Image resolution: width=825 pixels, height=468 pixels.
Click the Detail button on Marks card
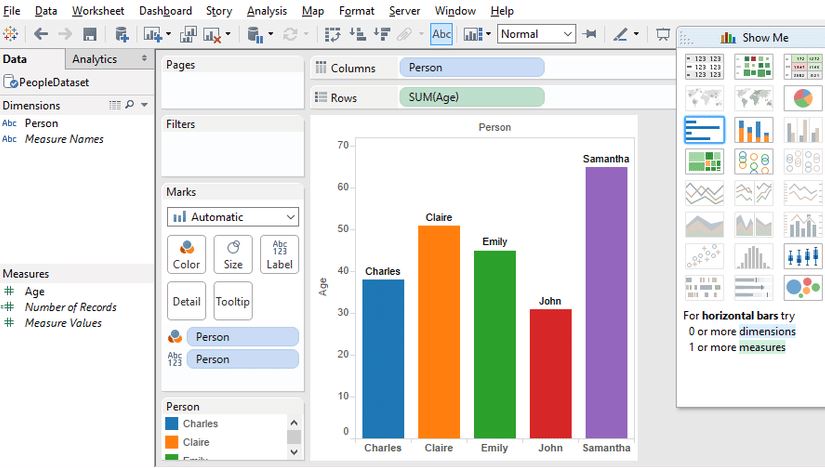[x=186, y=301]
